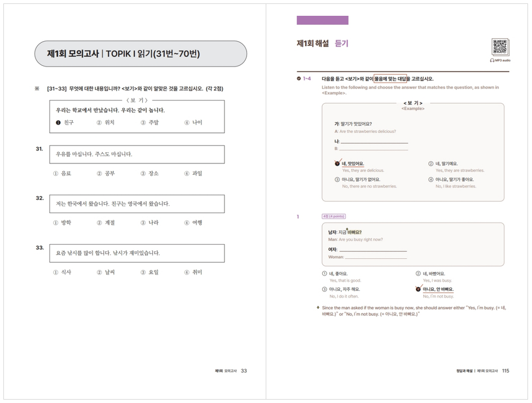532x403 pixels.
Task: Click option ③ 장소 under question 31
Action: pyautogui.click(x=150, y=174)
